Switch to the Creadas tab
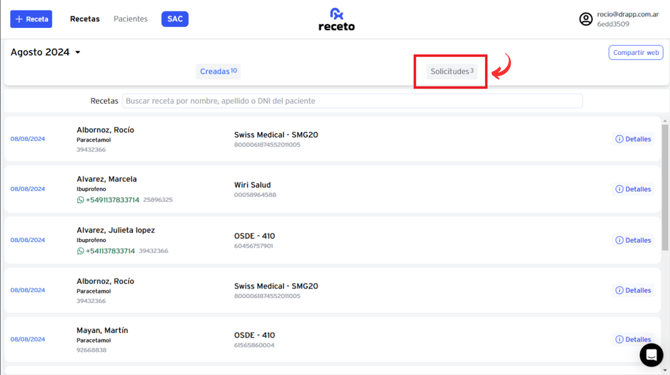670x375 pixels. click(x=218, y=71)
